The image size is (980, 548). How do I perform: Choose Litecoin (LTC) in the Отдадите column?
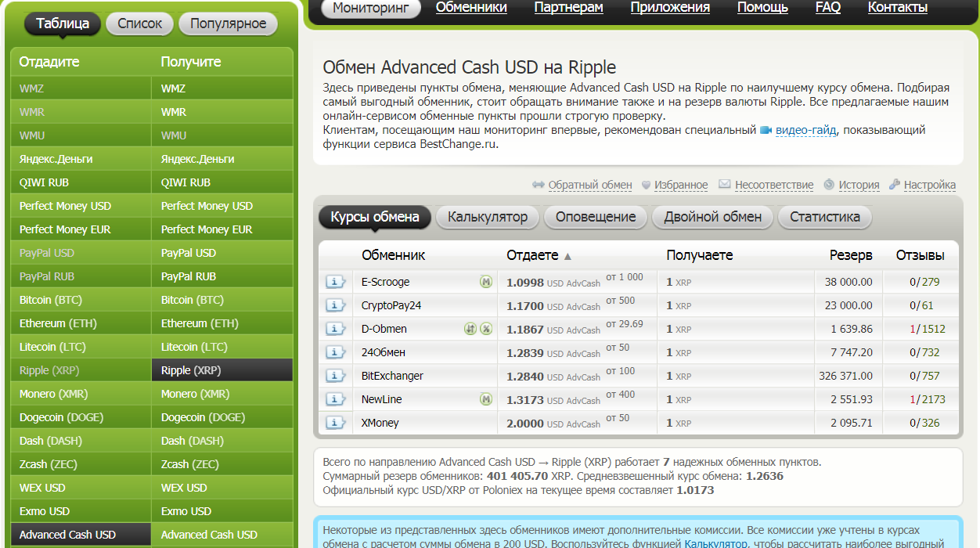tap(81, 347)
